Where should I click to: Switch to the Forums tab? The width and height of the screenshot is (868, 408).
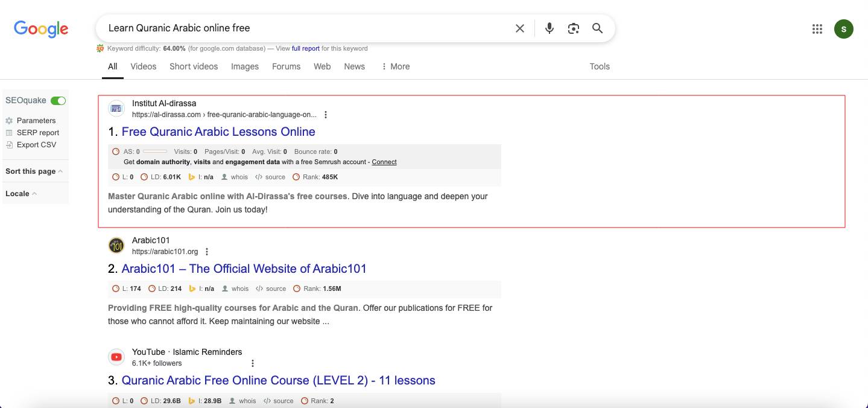[x=286, y=66]
